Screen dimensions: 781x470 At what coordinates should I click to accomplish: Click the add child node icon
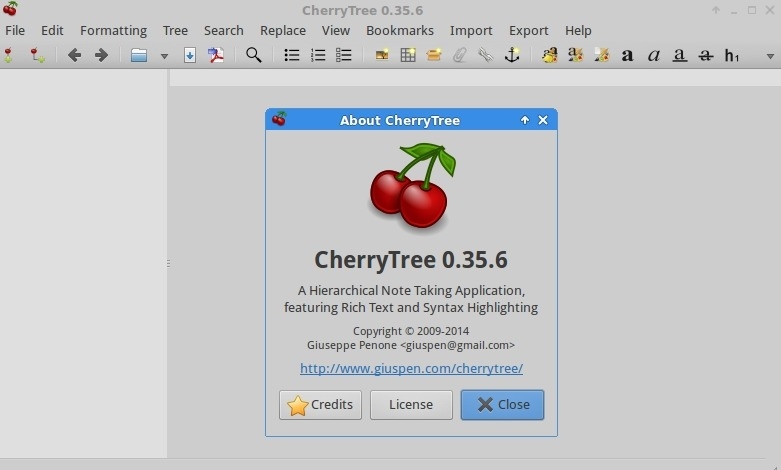pyautogui.click(x=38, y=55)
